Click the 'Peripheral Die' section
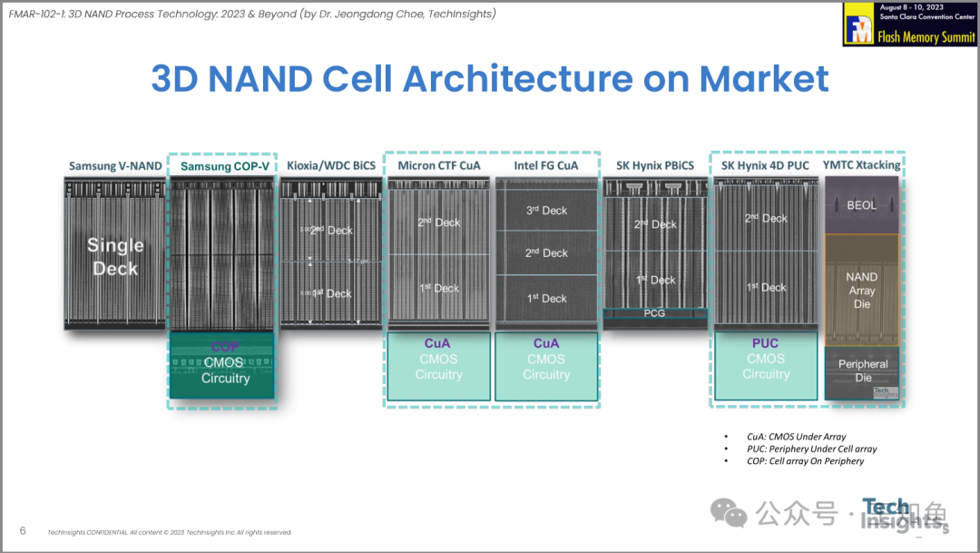980x553 pixels. [862, 373]
